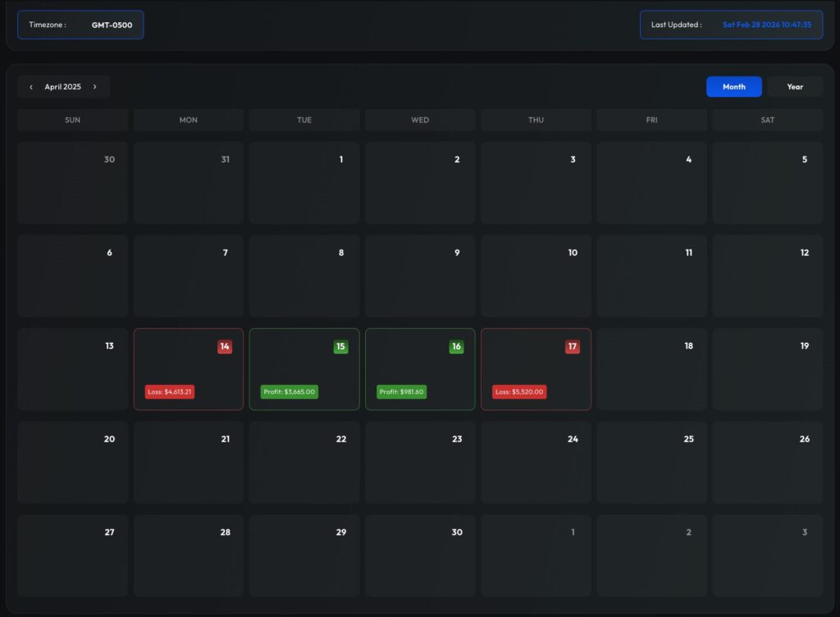Click the green date badge on April 16
840x617 pixels.
[456, 346]
